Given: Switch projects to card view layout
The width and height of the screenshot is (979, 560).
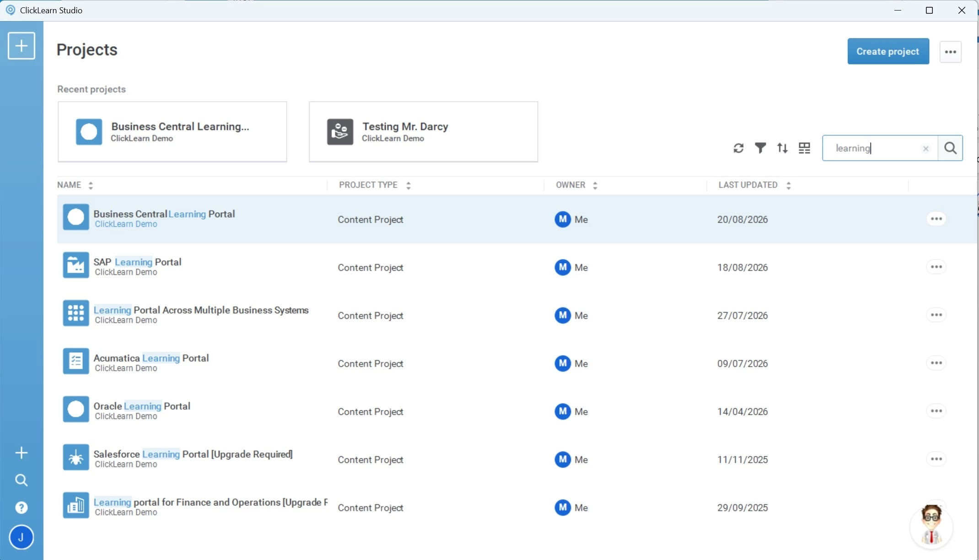Looking at the screenshot, I should (x=804, y=148).
